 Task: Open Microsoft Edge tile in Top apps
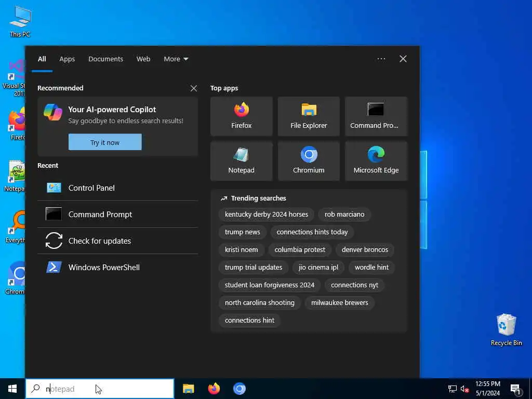click(376, 161)
